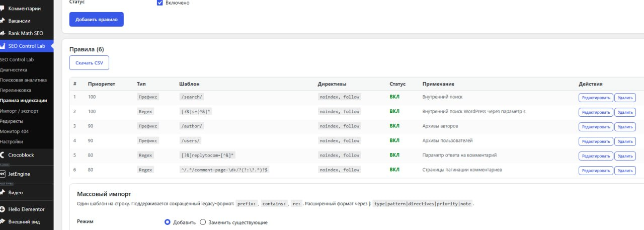
Task: Open SEO Control Lab submenu item
Action: (17, 59)
